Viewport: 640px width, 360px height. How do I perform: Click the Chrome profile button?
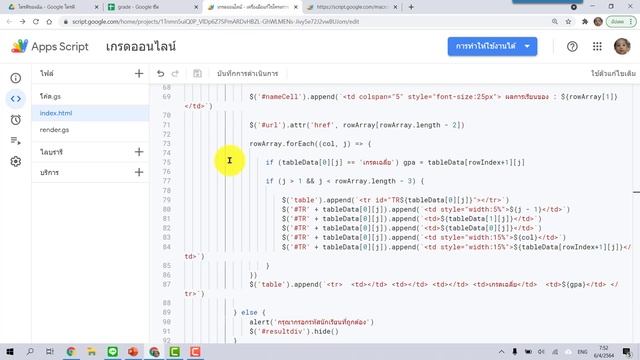(x=598, y=22)
